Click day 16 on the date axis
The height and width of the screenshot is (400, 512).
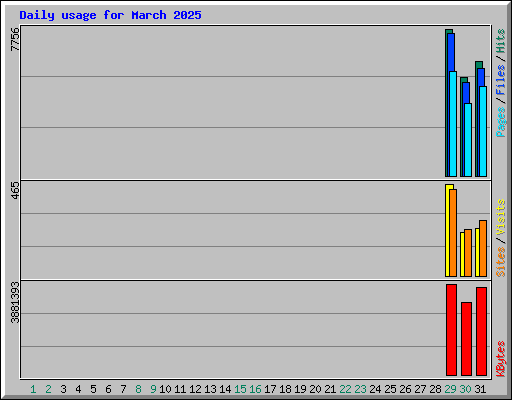[x=255, y=389]
